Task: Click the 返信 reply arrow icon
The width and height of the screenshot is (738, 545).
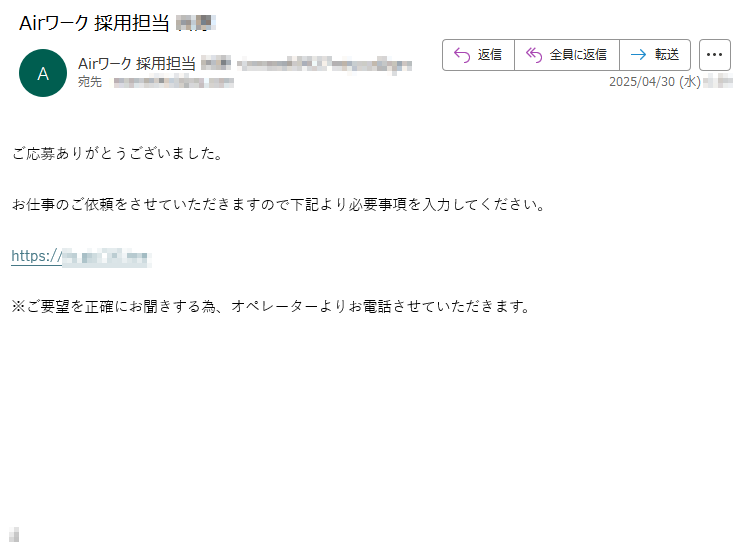Action: coord(462,55)
